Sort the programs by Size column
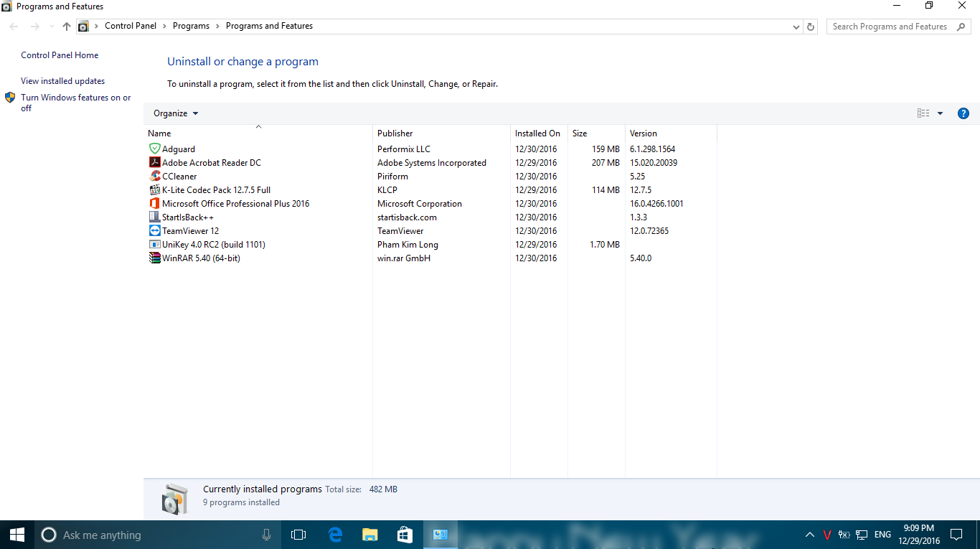The image size is (980, 549). coord(596,133)
